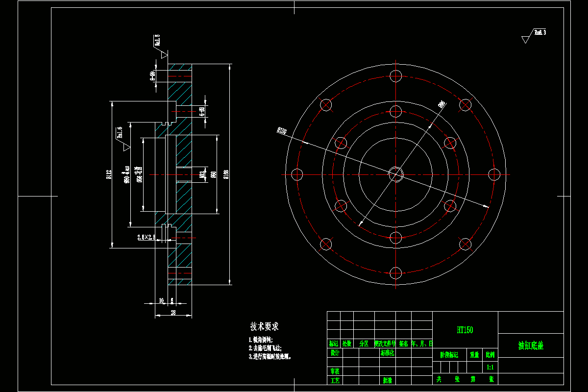Screen dimensions: 588x392
Task: Click the 设计 row label
Action: click(x=335, y=352)
